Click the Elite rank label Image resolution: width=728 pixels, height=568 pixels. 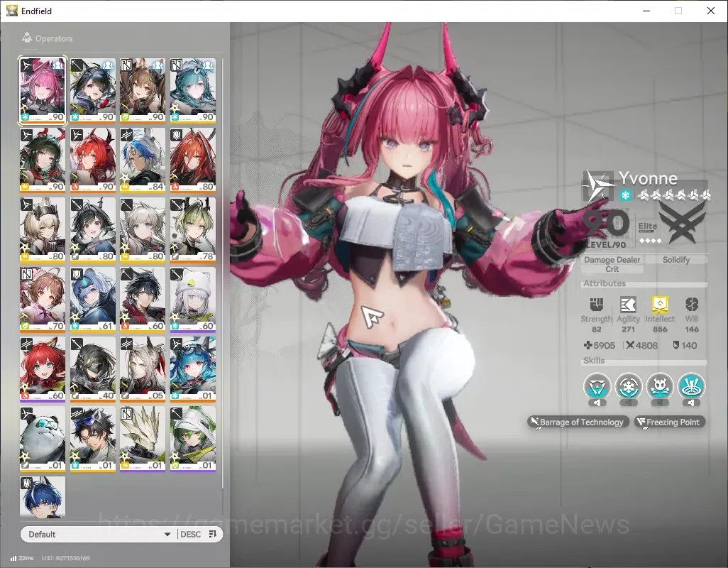tap(647, 226)
